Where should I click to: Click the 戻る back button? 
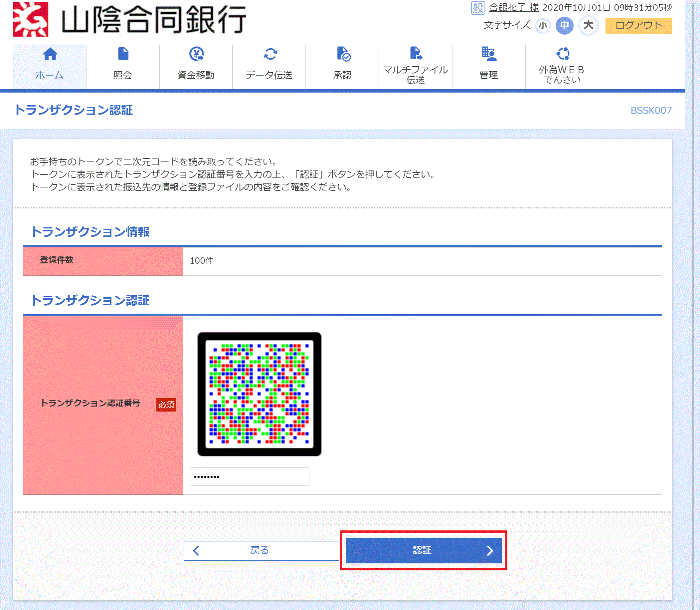tap(261, 550)
